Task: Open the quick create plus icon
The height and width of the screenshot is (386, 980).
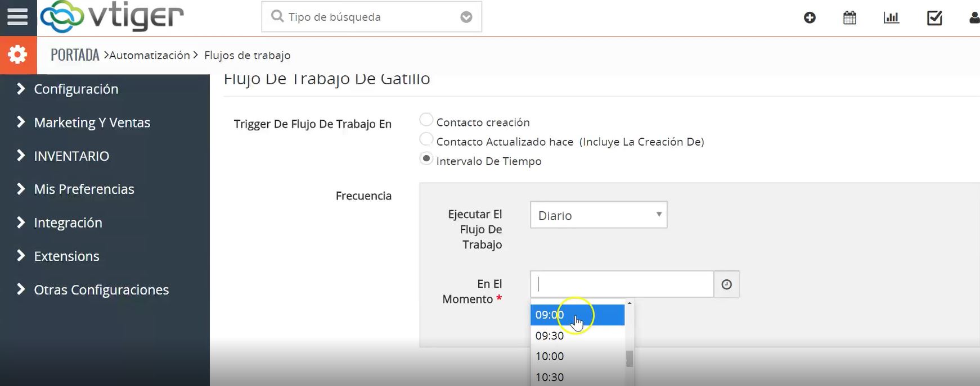Action: (x=810, y=17)
